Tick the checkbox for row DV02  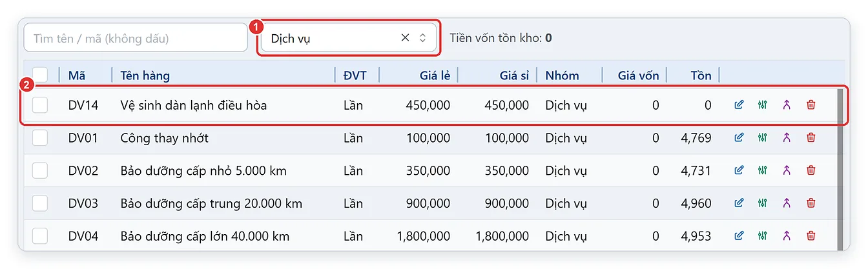coord(40,170)
